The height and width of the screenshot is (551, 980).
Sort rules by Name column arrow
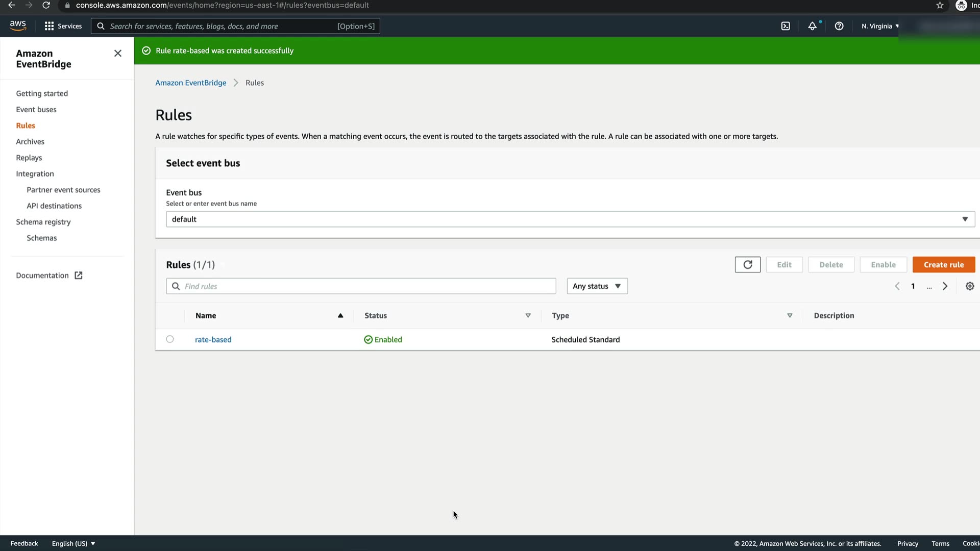(340, 316)
